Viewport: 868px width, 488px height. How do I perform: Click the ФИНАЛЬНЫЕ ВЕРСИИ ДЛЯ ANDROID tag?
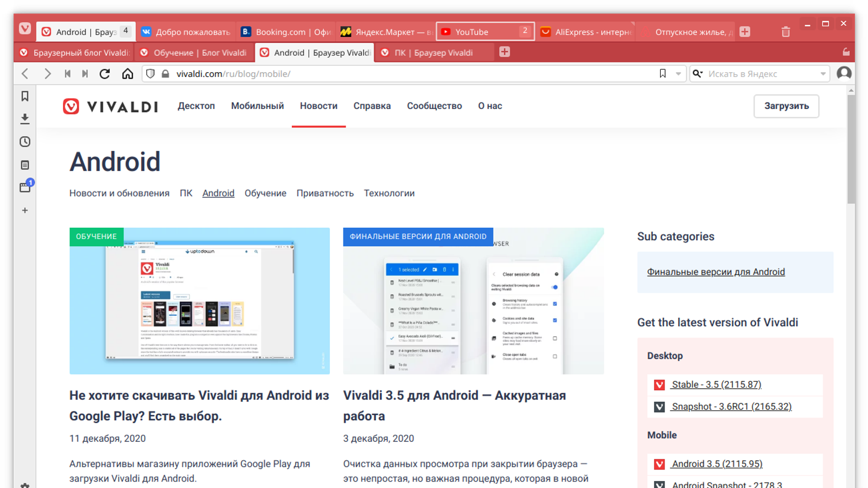pos(418,236)
